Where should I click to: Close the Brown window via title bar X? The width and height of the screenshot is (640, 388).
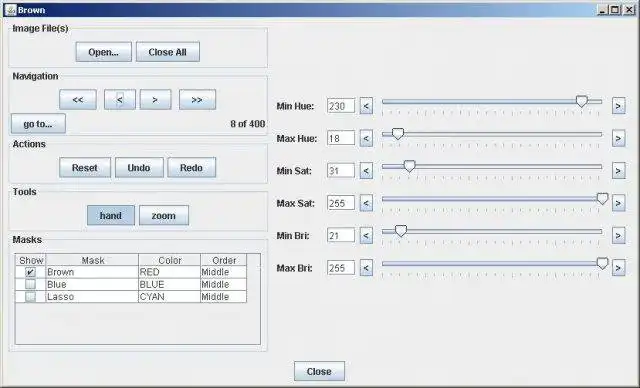pos(629,10)
